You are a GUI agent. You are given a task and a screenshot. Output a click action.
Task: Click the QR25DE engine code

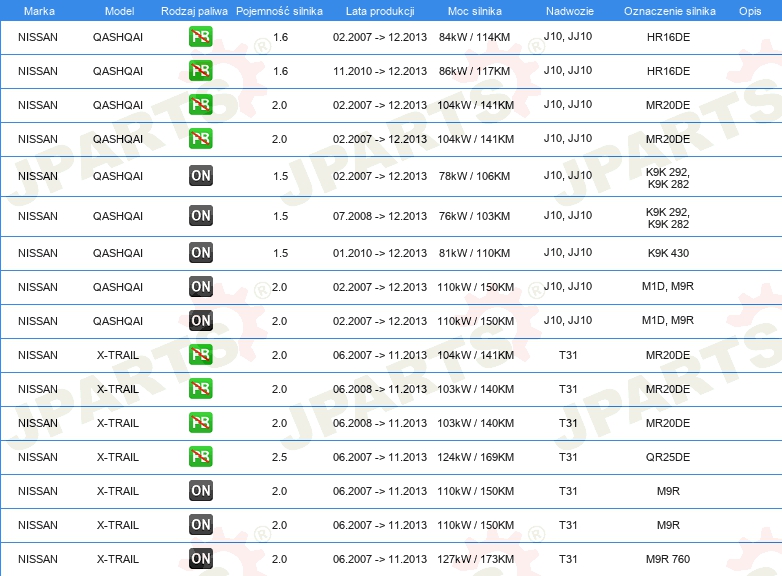tap(668, 457)
